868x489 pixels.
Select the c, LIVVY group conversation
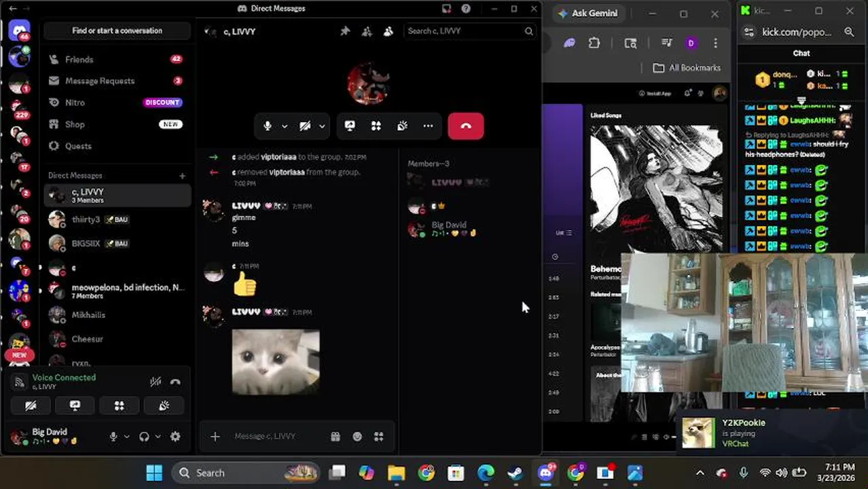coord(117,196)
